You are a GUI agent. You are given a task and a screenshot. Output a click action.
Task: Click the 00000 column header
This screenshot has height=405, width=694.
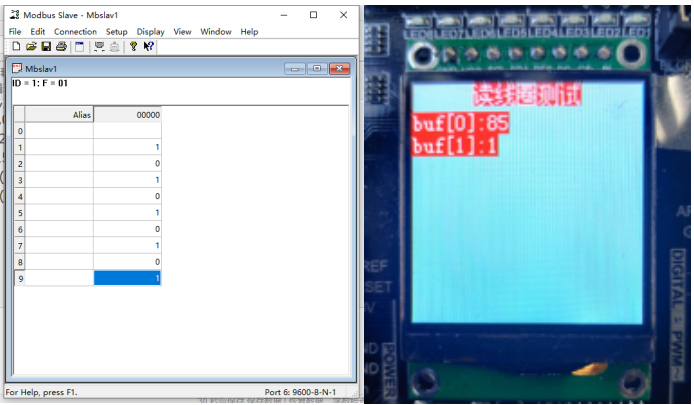coord(127,115)
